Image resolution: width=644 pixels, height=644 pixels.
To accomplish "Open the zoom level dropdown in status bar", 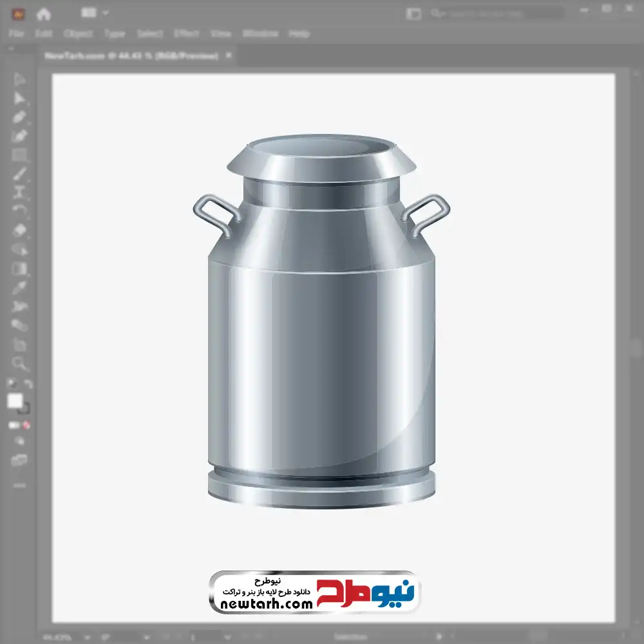I will [88, 637].
